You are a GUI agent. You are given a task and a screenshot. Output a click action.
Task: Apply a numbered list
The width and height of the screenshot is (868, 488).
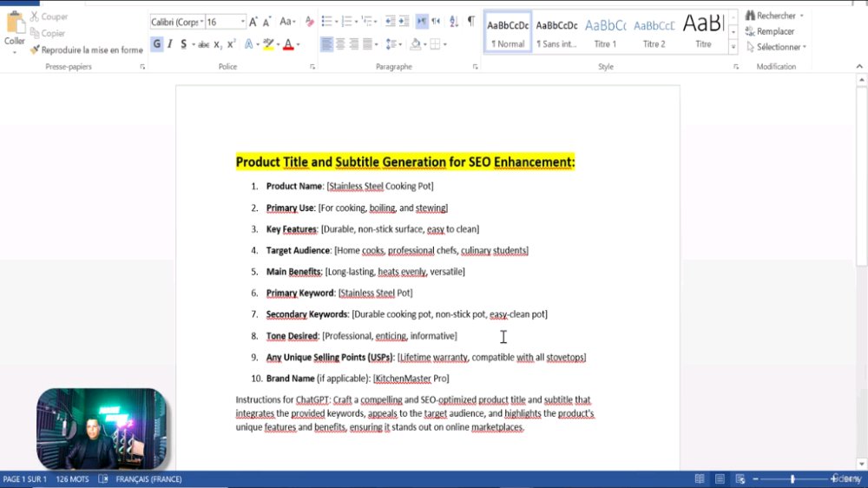pyautogui.click(x=346, y=22)
